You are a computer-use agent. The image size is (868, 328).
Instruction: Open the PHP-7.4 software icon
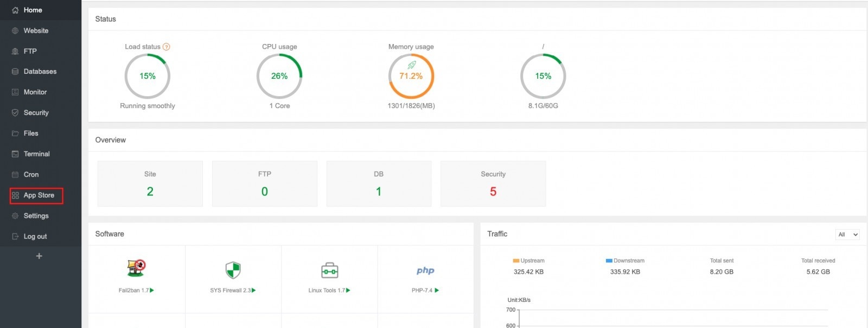click(425, 270)
